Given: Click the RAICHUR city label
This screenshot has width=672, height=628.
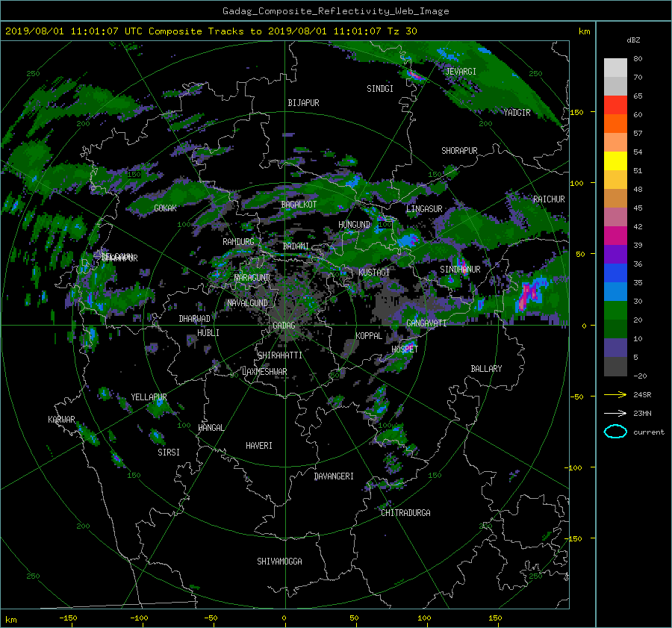Looking at the screenshot, I should coord(549,199).
